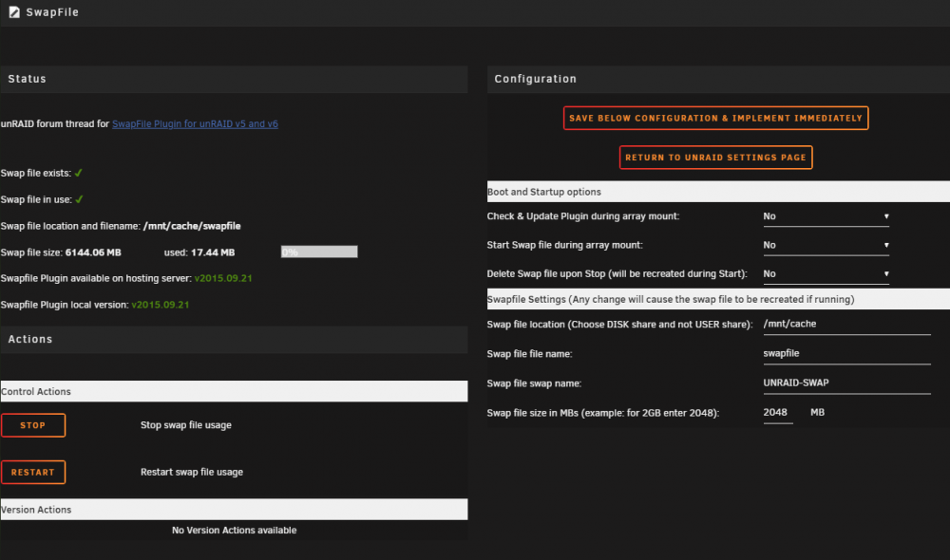This screenshot has height=560, width=950.
Task: Open Delete Swap file upon Stop dropdown
Action: coord(826,274)
